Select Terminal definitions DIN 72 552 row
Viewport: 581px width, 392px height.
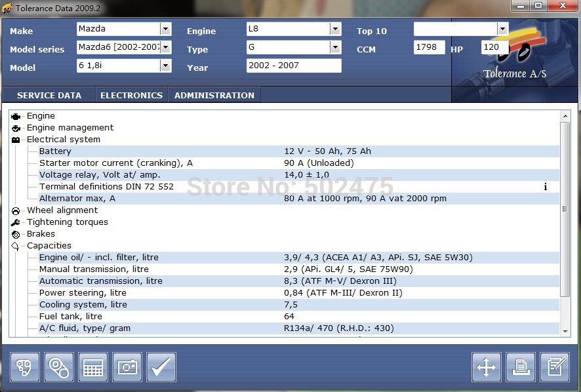pyautogui.click(x=299, y=187)
